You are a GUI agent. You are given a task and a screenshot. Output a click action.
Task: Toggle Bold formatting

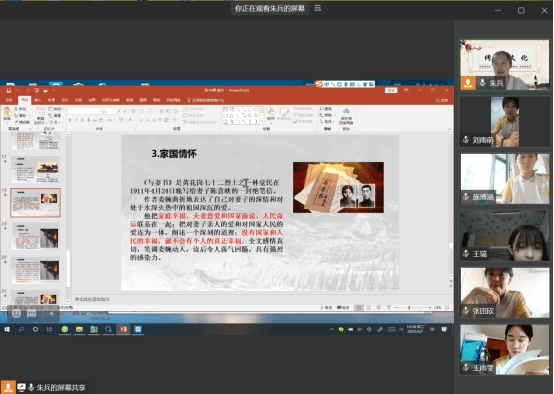(x=70, y=120)
